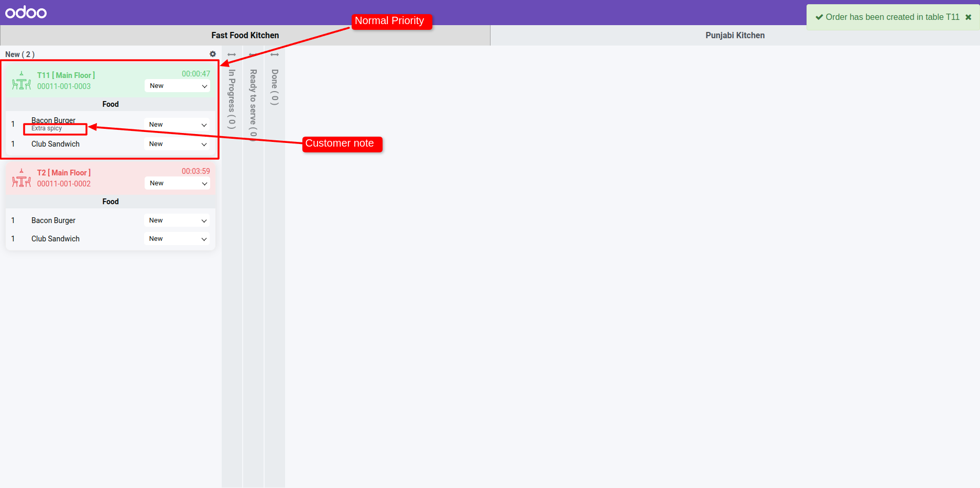This screenshot has width=980, height=488.
Task: Switch to Punjabi Kitchen tab
Action: coord(735,35)
